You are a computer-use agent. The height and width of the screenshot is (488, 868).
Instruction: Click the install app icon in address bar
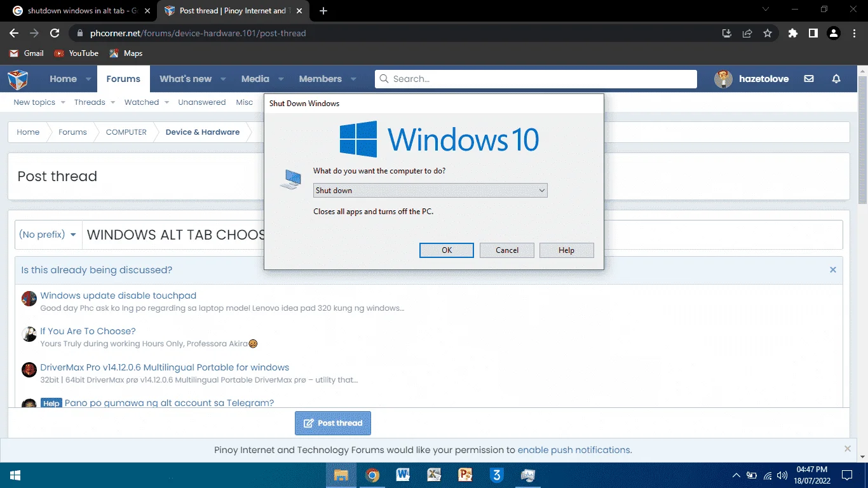[x=727, y=33]
